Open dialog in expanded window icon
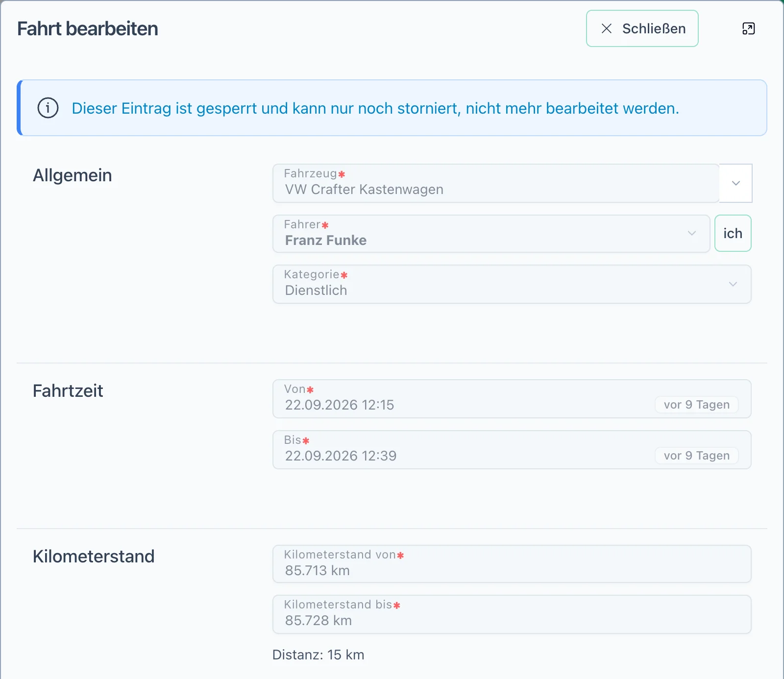The image size is (784, 679). (748, 28)
